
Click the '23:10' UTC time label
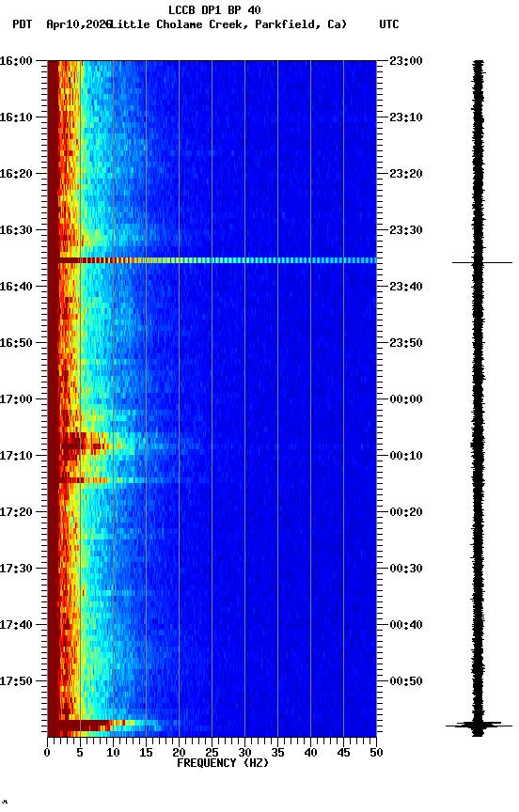click(406, 117)
